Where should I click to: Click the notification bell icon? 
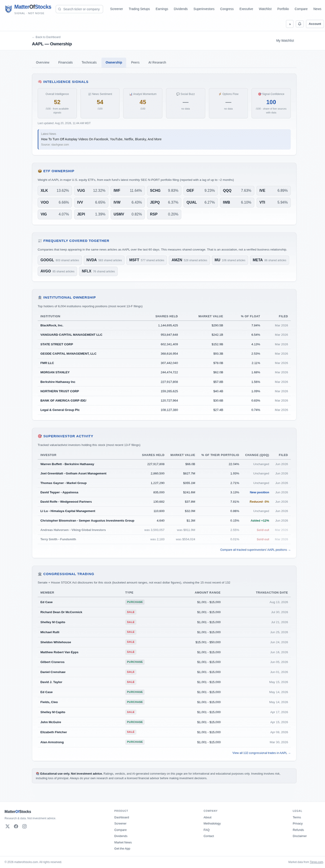300,24
